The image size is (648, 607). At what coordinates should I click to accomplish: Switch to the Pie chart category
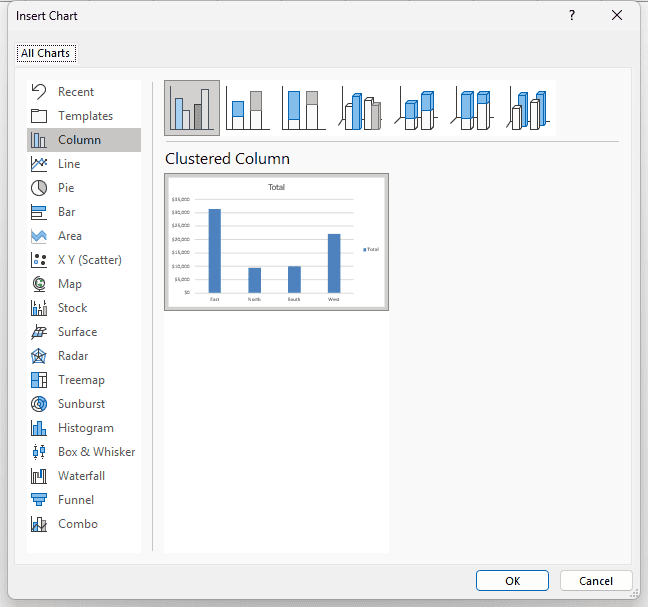coord(84,188)
